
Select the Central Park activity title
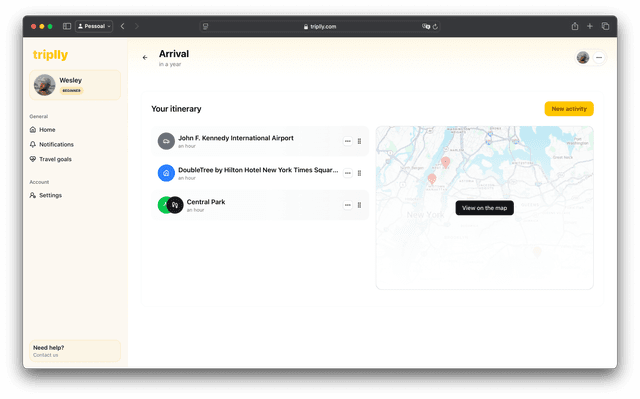206,202
